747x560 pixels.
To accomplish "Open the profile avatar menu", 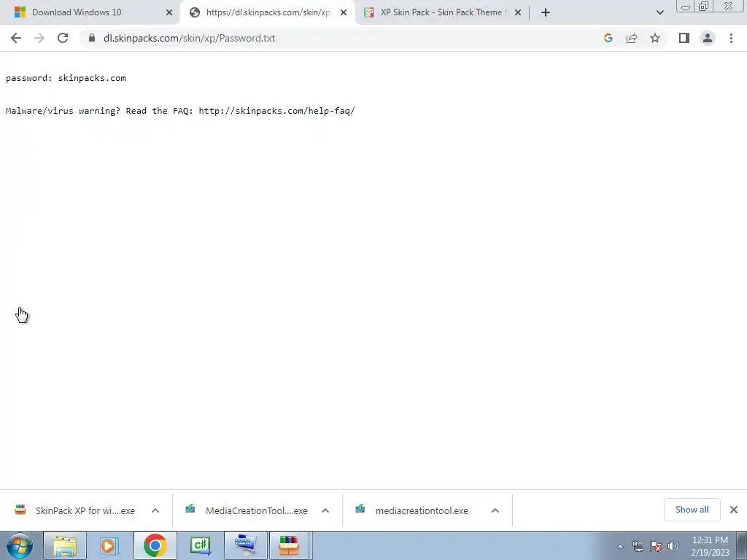I will [708, 38].
